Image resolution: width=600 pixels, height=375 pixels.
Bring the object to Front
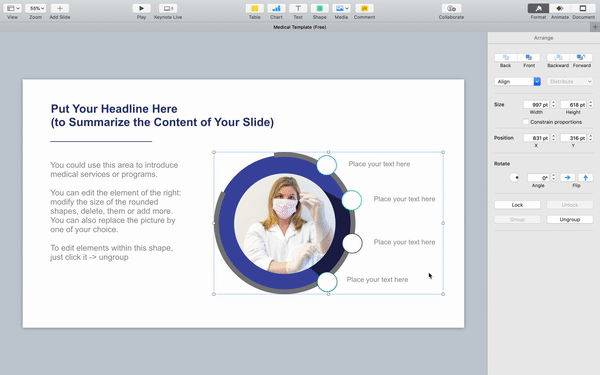(529, 57)
